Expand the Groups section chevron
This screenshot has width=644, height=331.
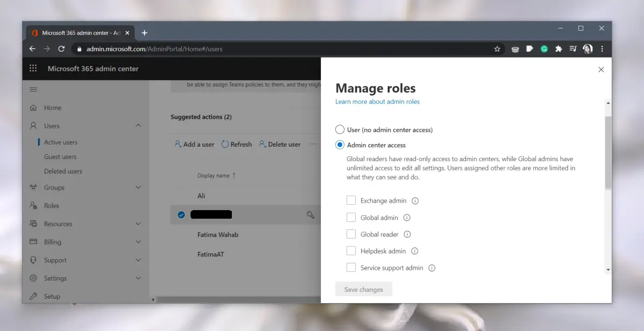point(138,188)
